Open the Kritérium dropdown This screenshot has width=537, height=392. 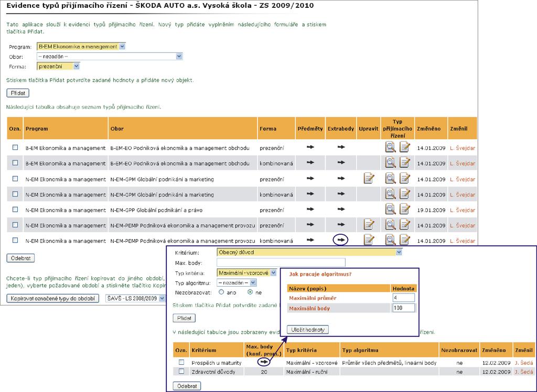[x=309, y=252]
